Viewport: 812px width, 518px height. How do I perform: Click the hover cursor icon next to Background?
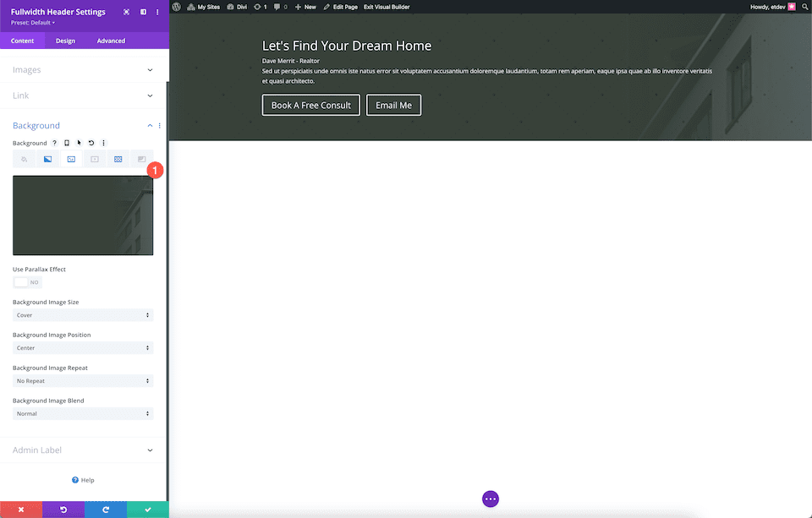click(x=80, y=143)
